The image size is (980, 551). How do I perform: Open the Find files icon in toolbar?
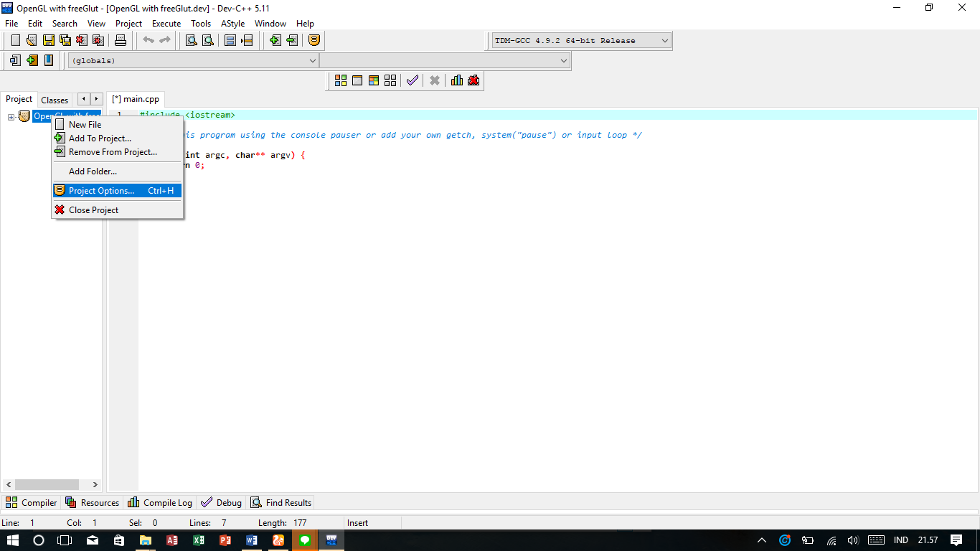tap(207, 40)
